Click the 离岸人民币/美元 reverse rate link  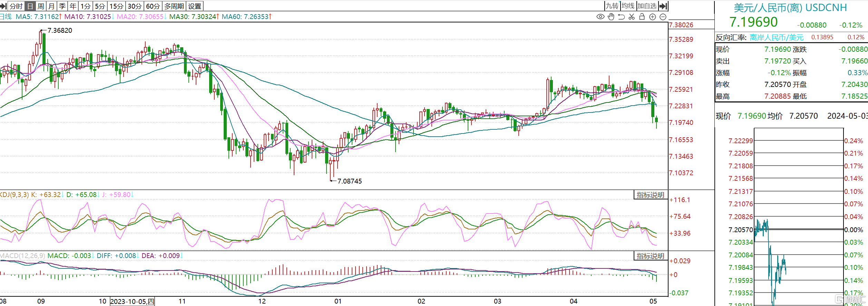coord(777,37)
